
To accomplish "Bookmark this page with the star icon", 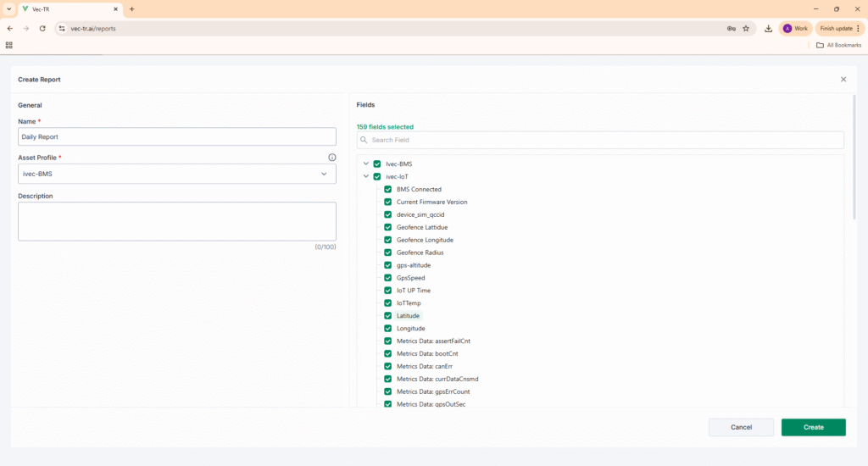I will click(x=746, y=28).
